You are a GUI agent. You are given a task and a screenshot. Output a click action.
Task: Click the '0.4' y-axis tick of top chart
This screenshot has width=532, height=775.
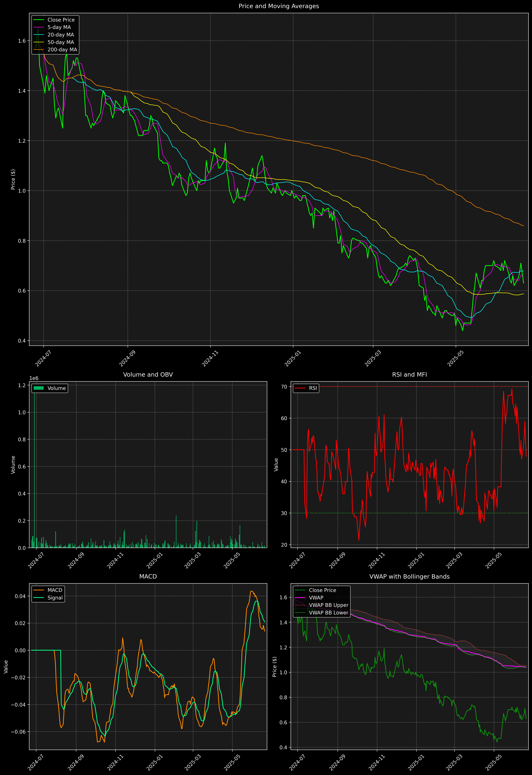click(22, 341)
